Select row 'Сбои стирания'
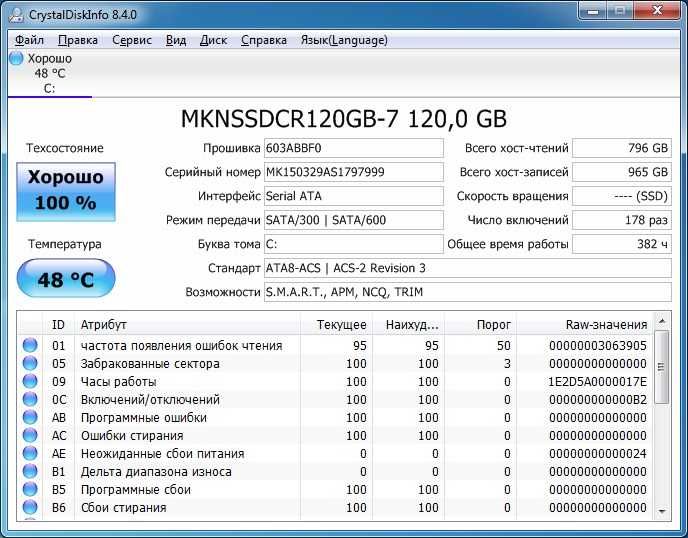 [x=335, y=507]
